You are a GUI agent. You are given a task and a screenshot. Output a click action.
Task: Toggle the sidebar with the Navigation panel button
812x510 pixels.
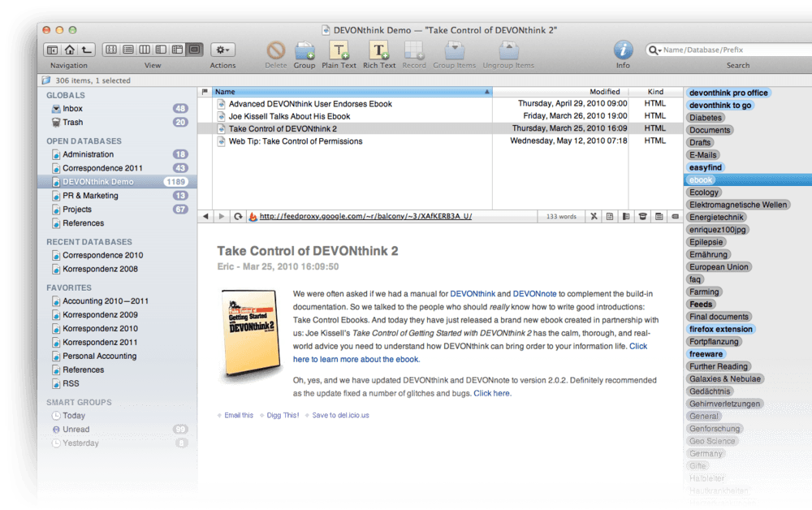tap(52, 50)
